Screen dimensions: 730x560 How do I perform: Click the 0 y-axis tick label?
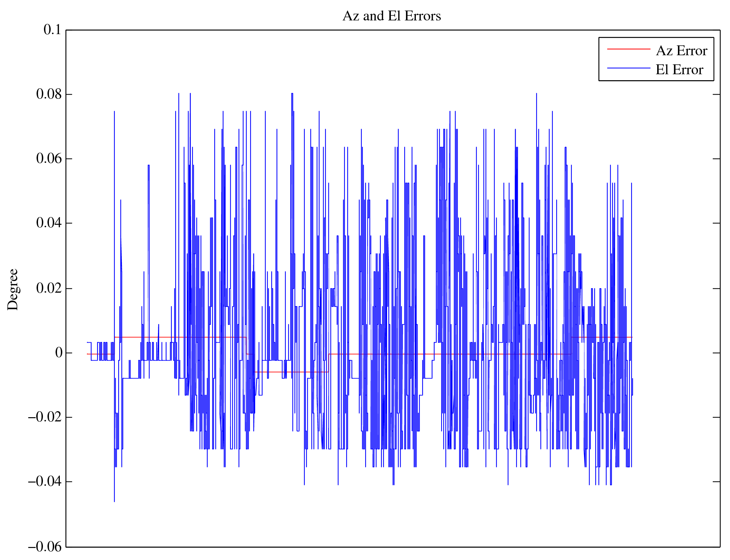pyautogui.click(x=58, y=352)
